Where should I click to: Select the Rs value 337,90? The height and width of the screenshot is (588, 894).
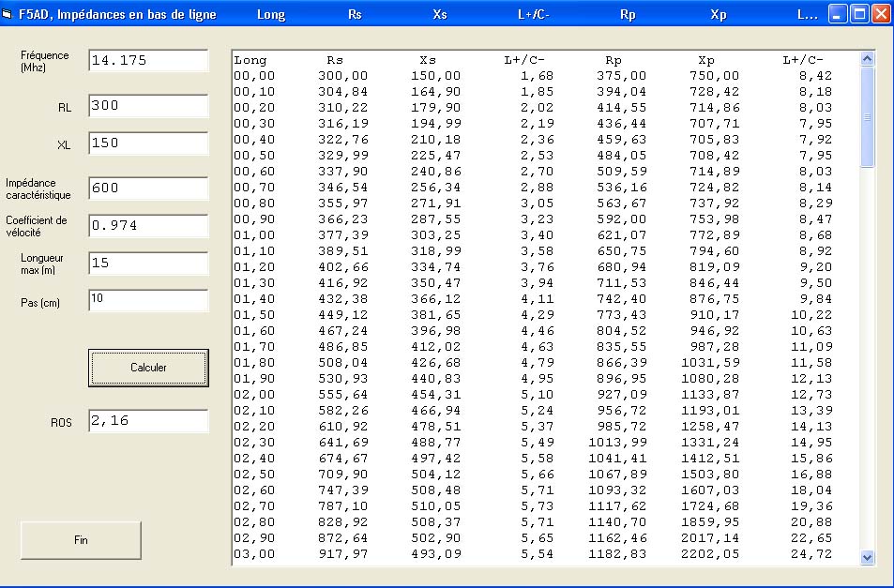[343, 172]
